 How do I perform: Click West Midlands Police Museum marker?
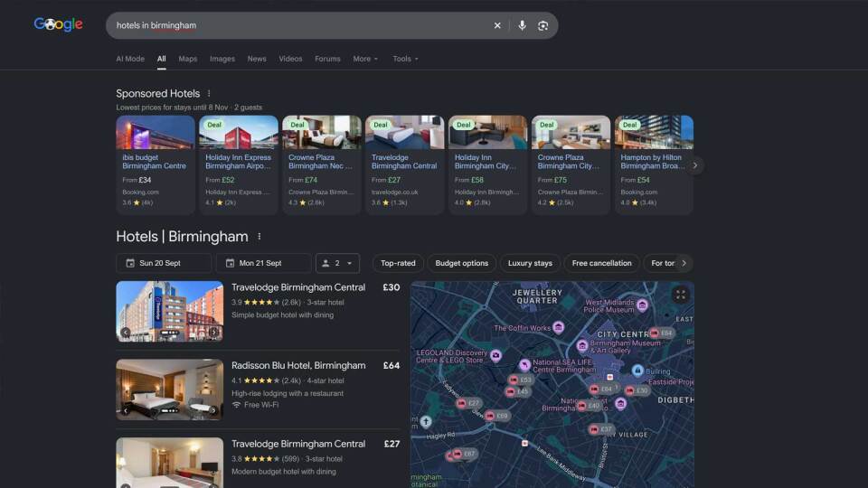coord(642,305)
